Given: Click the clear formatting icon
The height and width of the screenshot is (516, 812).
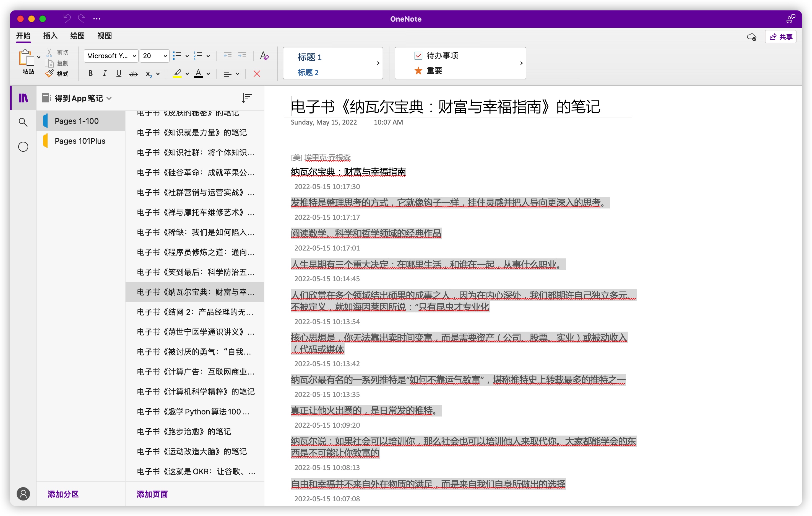Looking at the screenshot, I should pyautogui.click(x=264, y=56).
